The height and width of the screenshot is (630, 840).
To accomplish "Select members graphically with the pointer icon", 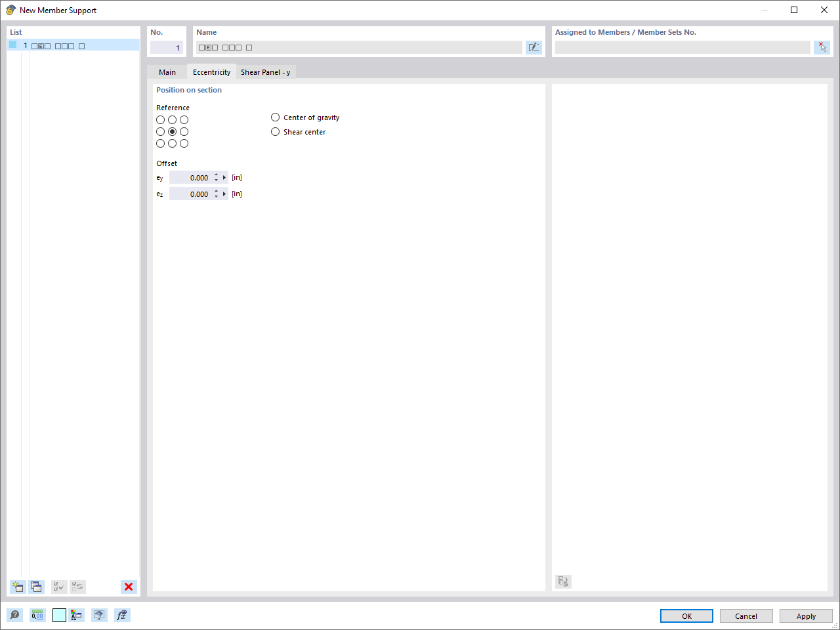I will [x=822, y=47].
